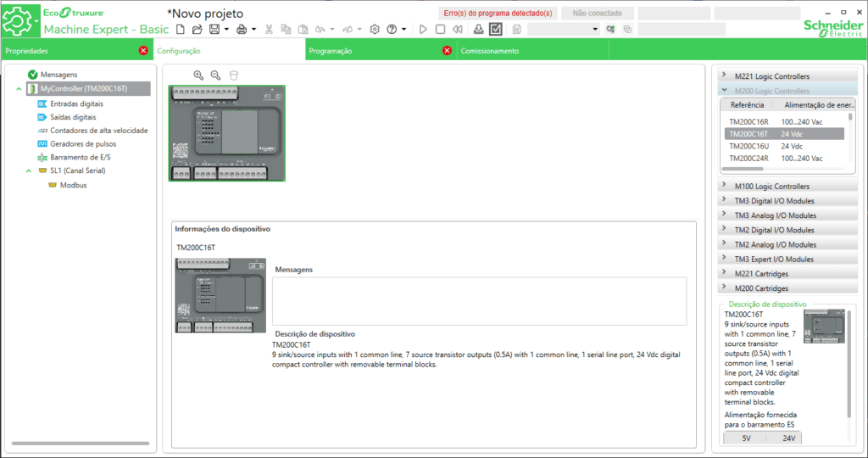Expand TM3 Expert I/O Modules

tap(787, 260)
